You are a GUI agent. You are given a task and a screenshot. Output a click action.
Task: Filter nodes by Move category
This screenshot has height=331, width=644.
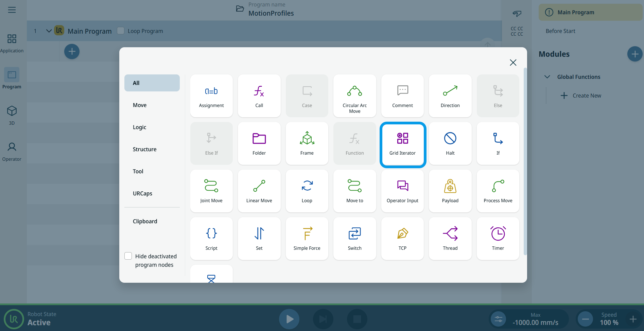pos(140,105)
